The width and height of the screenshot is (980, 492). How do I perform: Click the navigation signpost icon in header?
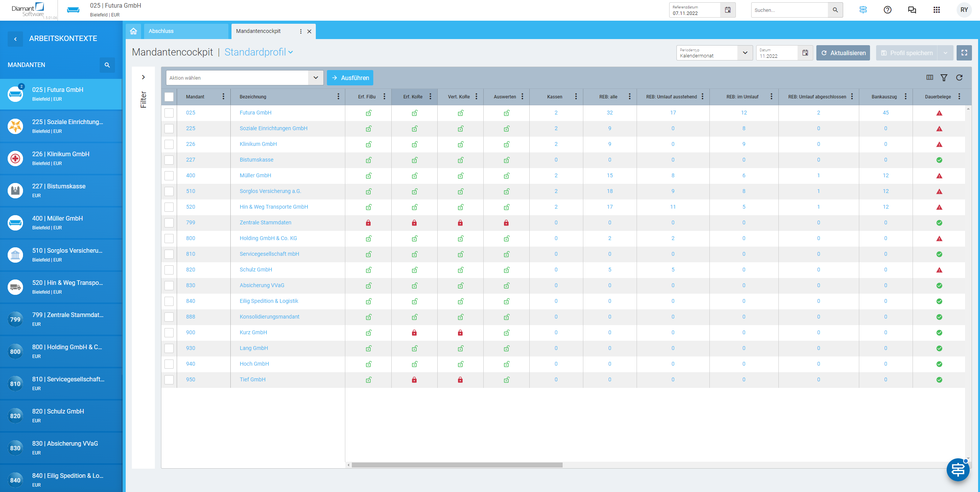pos(863,10)
